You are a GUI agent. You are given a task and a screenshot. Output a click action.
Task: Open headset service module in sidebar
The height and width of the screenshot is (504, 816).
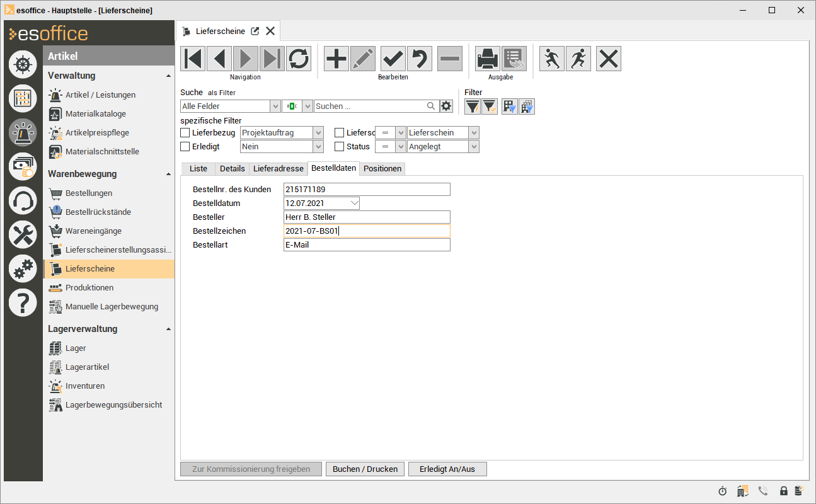coord(23,201)
